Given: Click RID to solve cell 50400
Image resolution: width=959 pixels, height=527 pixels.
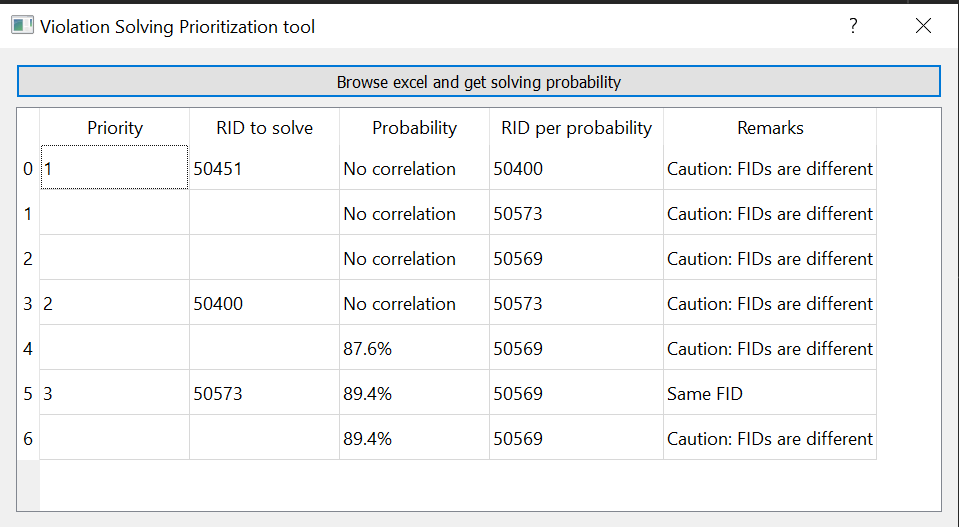Looking at the screenshot, I should coord(264,303).
